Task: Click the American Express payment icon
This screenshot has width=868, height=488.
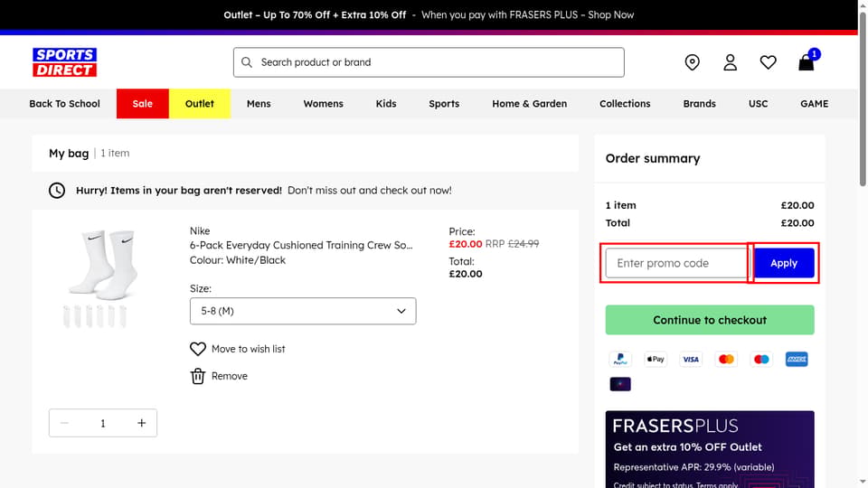Action: pyautogui.click(x=797, y=359)
